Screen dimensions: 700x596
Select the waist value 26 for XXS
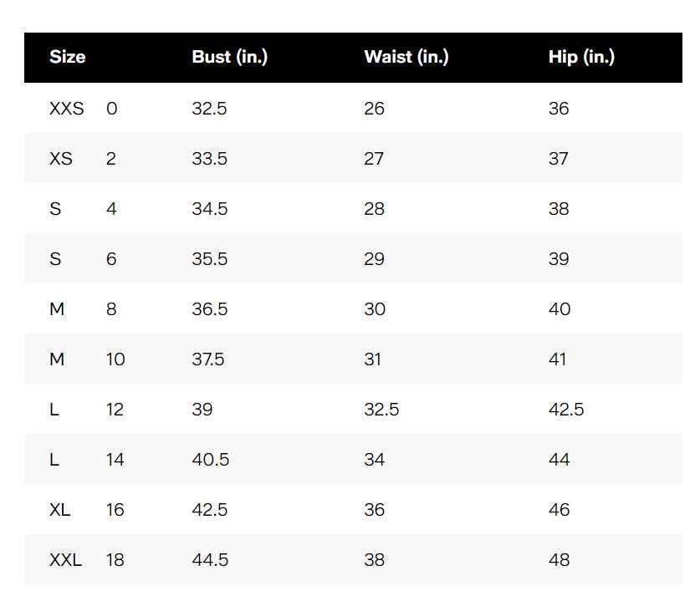pyautogui.click(x=374, y=109)
